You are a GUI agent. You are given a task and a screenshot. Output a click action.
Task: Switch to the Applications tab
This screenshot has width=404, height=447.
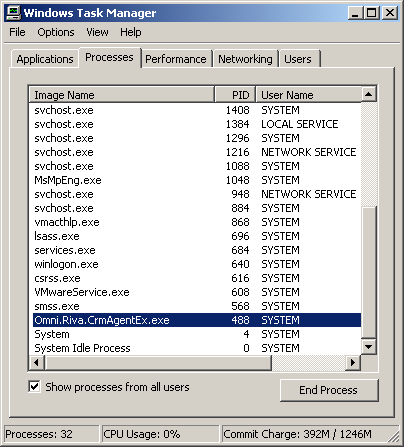(45, 59)
